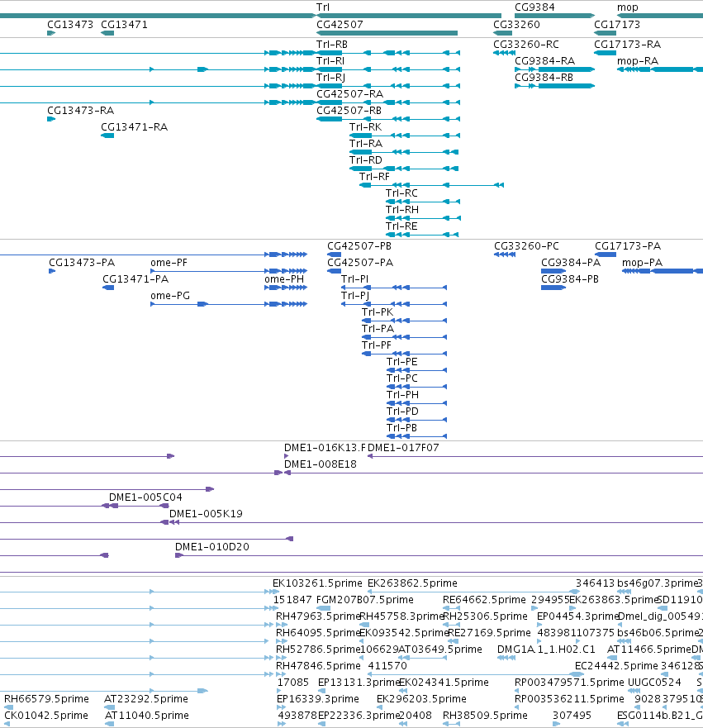The height and width of the screenshot is (728, 703).
Task: Click EST RH64095.5prime
Action: coord(318,633)
